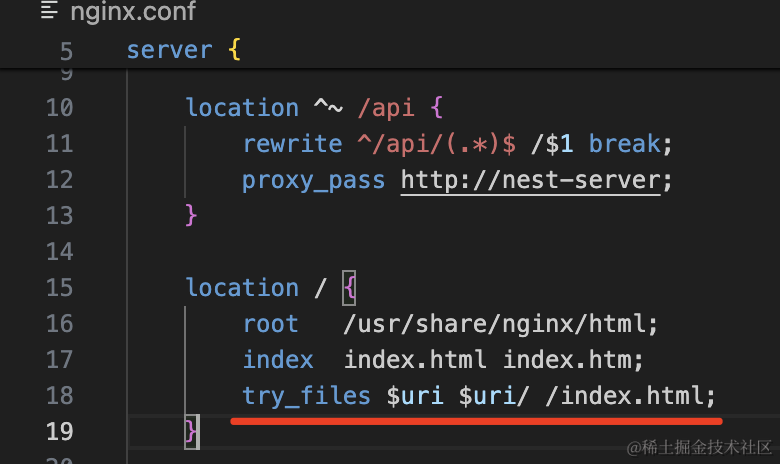Place cursor on the root directive
Screen dimensions: 780x464
[270, 324]
